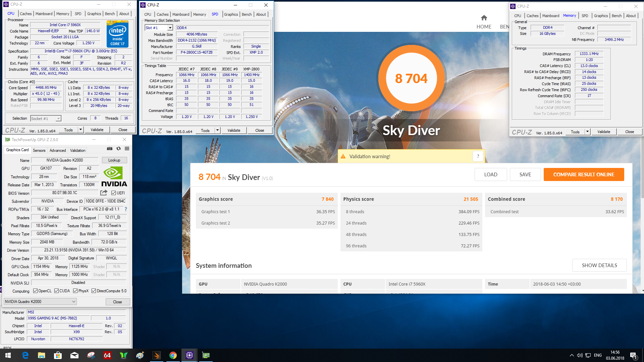Viewport: 644px width, 362px height.
Task: Show hidden system tray icons
Action: (572, 355)
